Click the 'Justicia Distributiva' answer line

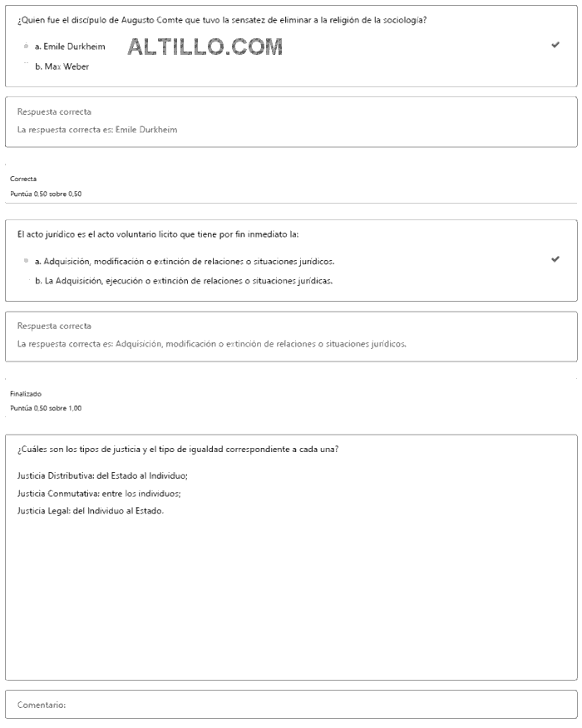(102, 475)
